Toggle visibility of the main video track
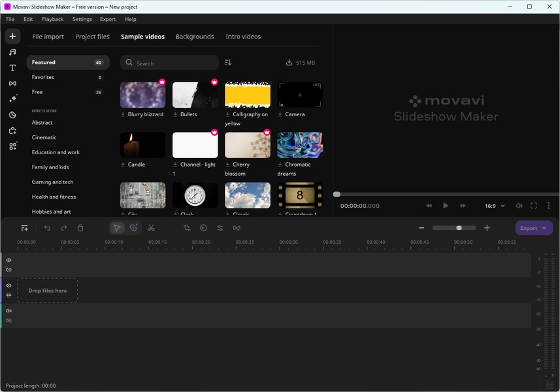 [9, 286]
